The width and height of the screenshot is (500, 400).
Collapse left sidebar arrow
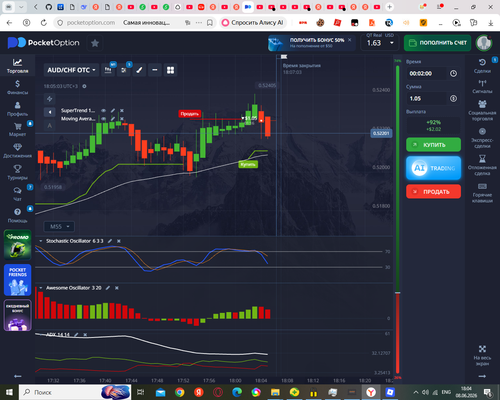pos(17,376)
